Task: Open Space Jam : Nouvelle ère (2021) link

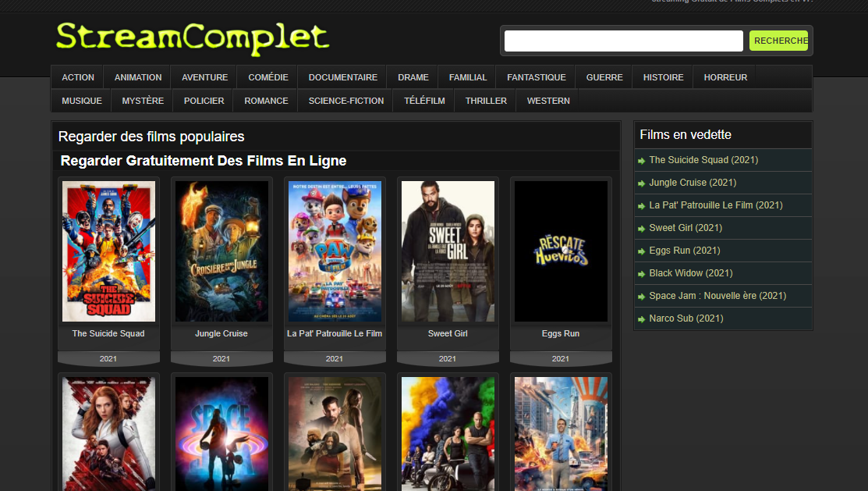Action: tap(717, 297)
